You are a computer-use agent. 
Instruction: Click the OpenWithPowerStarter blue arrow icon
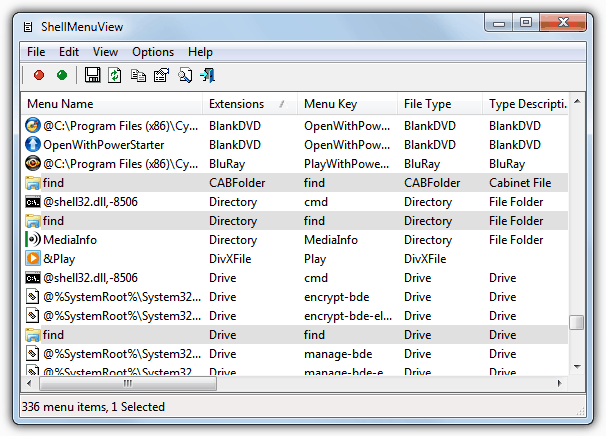click(33, 144)
